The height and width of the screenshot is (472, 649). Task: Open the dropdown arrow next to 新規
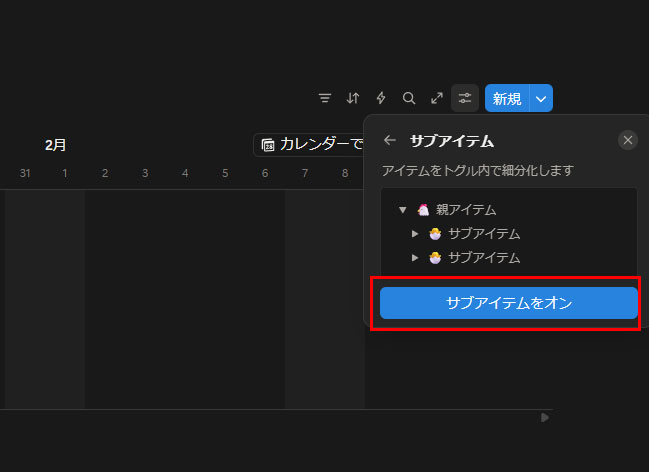[541, 98]
